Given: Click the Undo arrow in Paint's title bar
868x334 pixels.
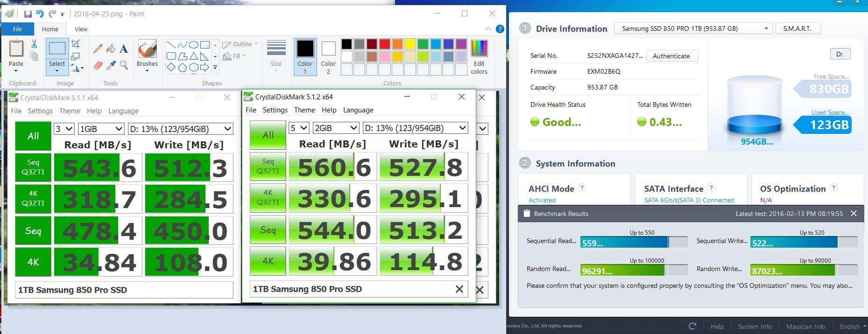Looking at the screenshot, I should click(x=40, y=14).
